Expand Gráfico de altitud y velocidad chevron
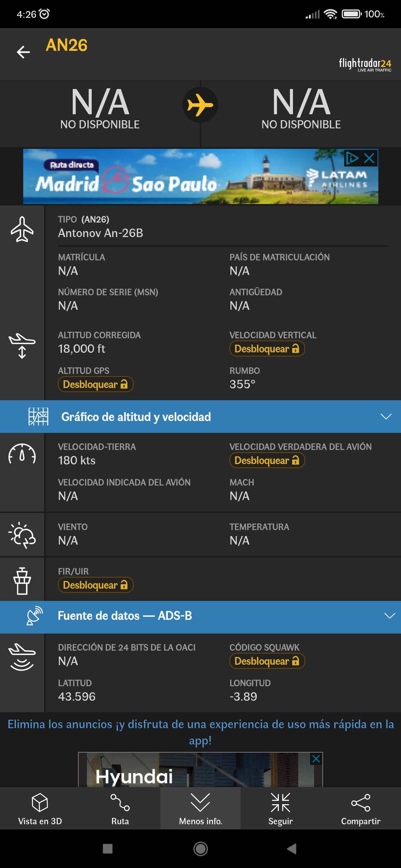The image size is (401, 868). (x=386, y=417)
